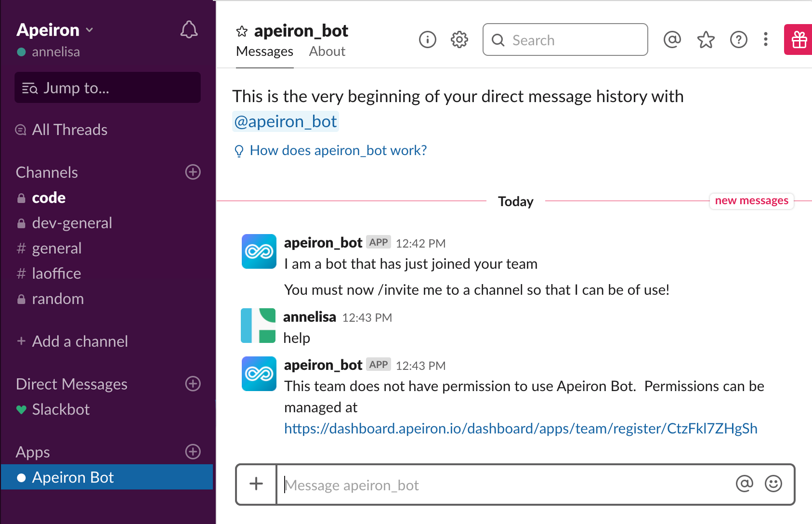Image resolution: width=812 pixels, height=524 pixels.
Task: Open All Threads view
Action: tap(62, 130)
